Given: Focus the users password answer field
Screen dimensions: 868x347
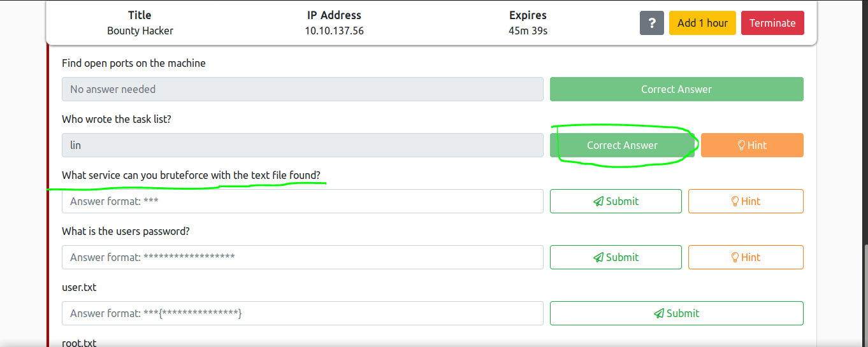Looking at the screenshot, I should point(303,257).
